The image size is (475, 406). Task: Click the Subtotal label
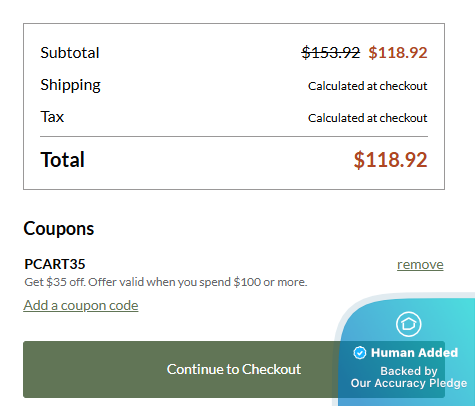coord(70,53)
